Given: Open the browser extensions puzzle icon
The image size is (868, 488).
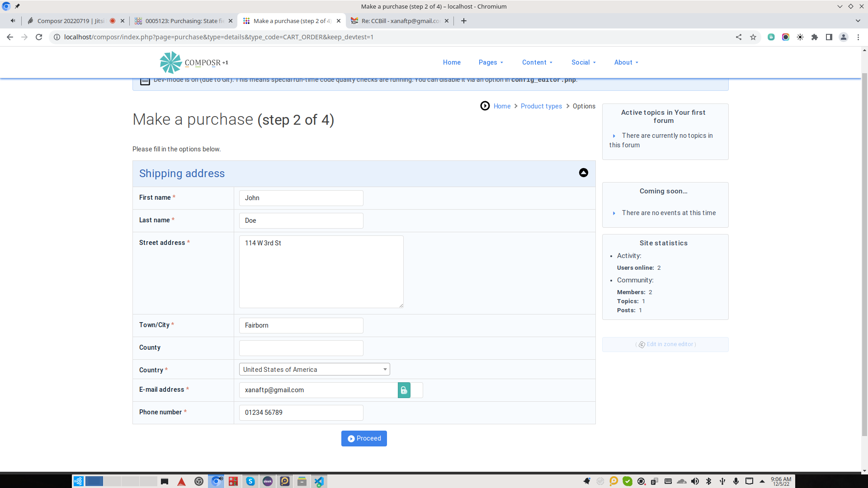Looking at the screenshot, I should coord(814,37).
